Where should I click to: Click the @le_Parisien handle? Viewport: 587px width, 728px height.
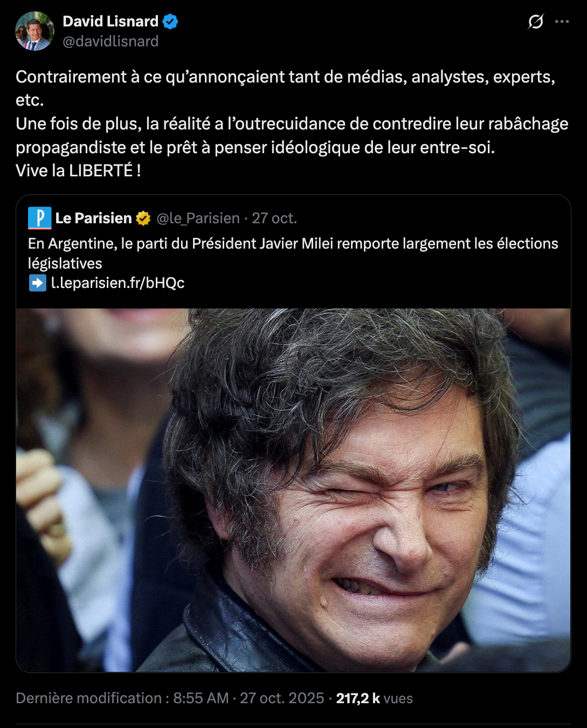coord(198,218)
